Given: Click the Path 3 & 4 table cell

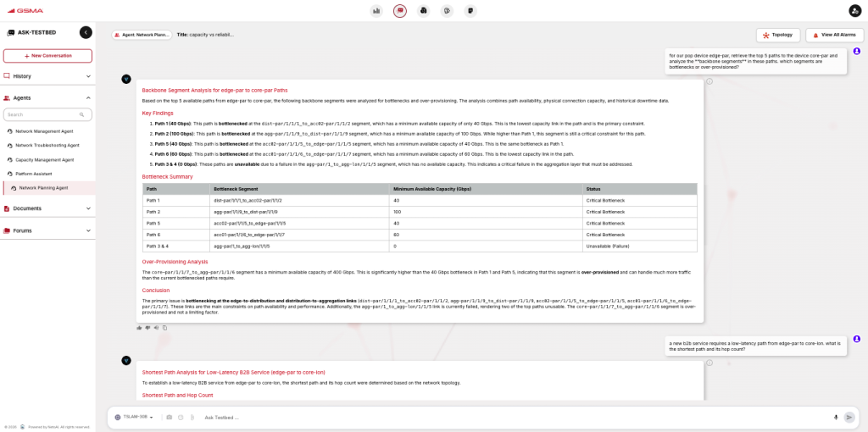Looking at the screenshot, I should pos(176,246).
